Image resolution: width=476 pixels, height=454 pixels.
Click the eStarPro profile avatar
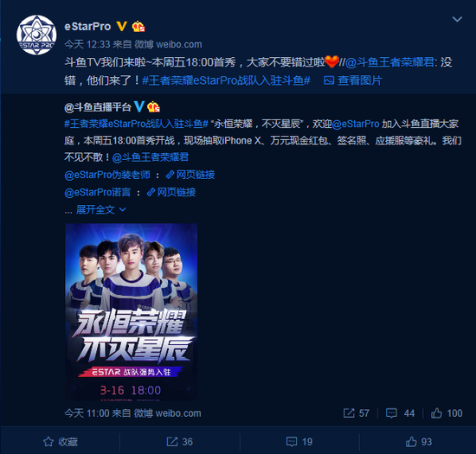pos(36,35)
